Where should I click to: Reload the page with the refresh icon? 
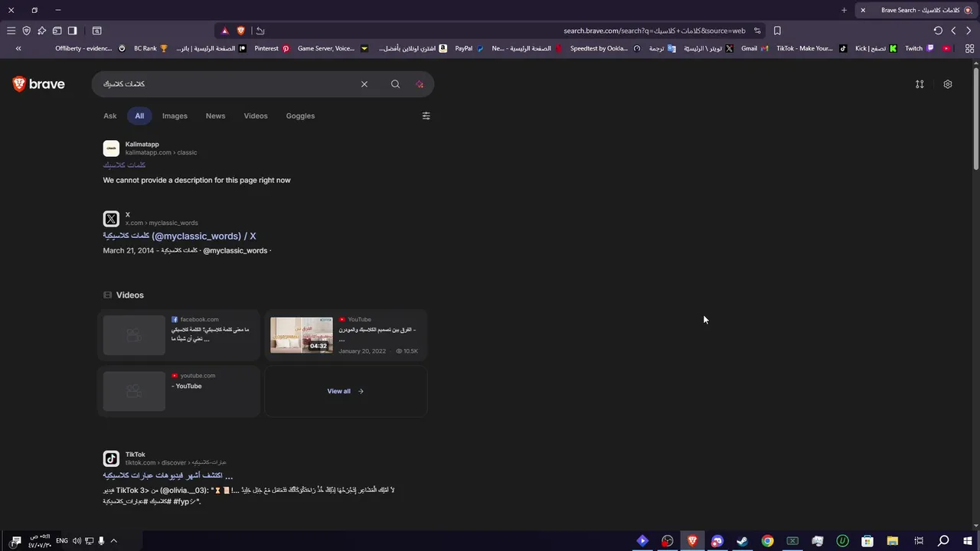[938, 31]
